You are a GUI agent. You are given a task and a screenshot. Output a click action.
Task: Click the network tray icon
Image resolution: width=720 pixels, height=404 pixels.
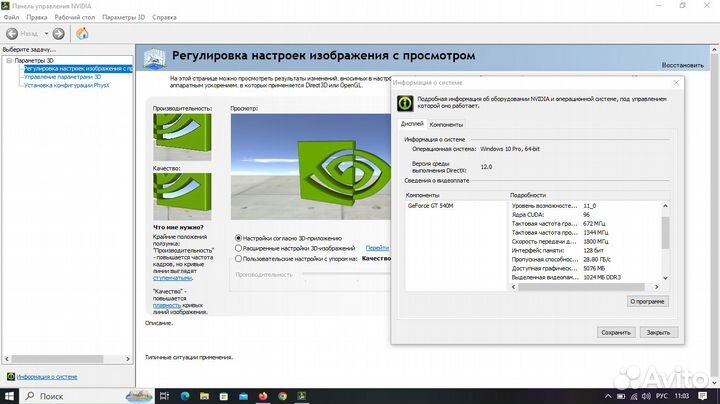[x=634, y=396]
